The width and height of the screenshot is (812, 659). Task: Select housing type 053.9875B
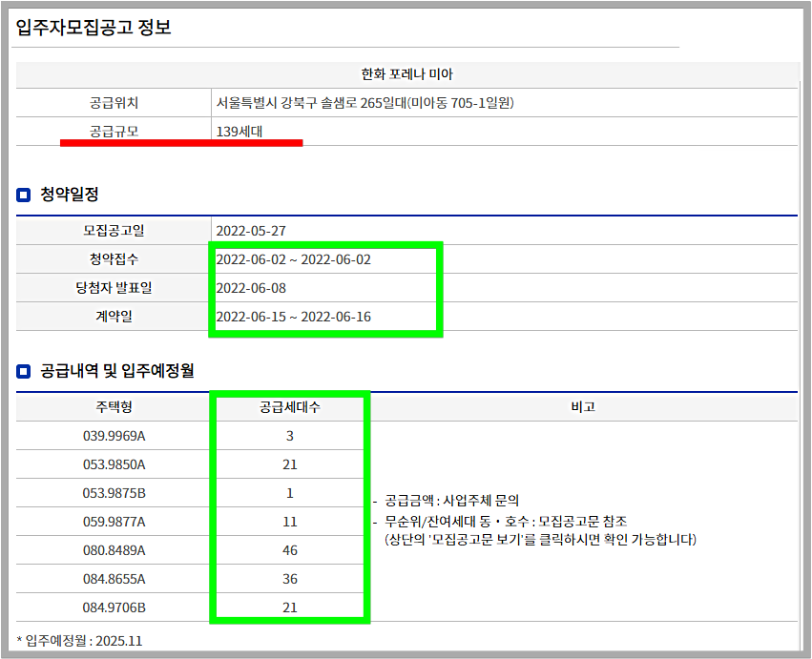pyautogui.click(x=114, y=493)
